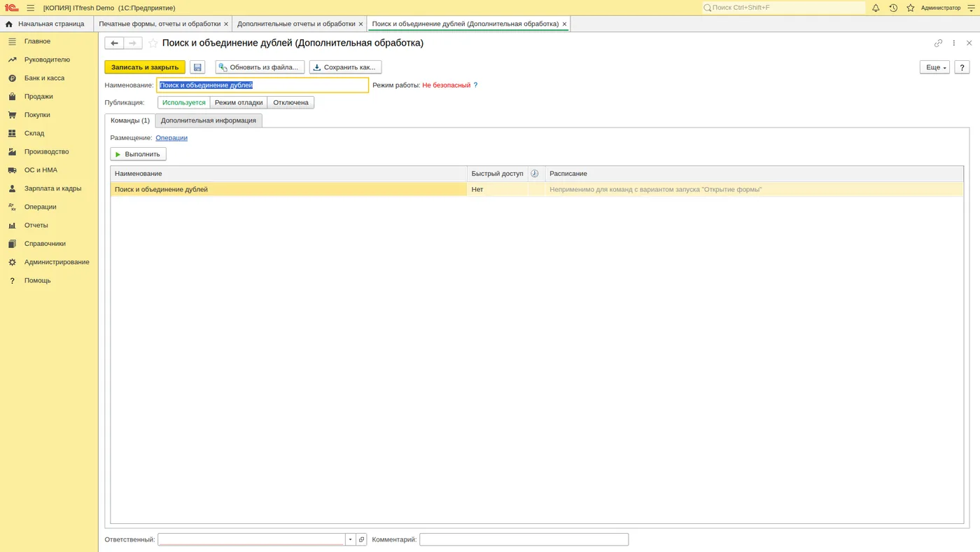The width and height of the screenshot is (980, 552).
Task: Open the Операции placement link
Action: (171, 138)
